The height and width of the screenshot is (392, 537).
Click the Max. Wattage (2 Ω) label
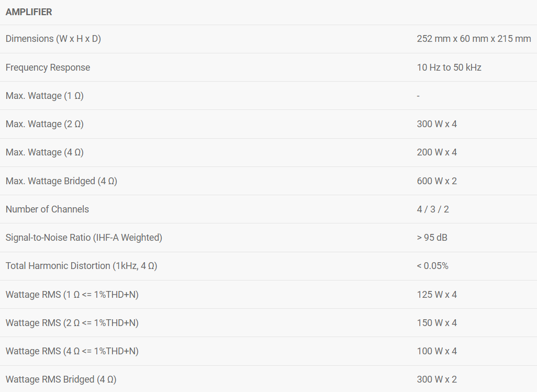(44, 124)
